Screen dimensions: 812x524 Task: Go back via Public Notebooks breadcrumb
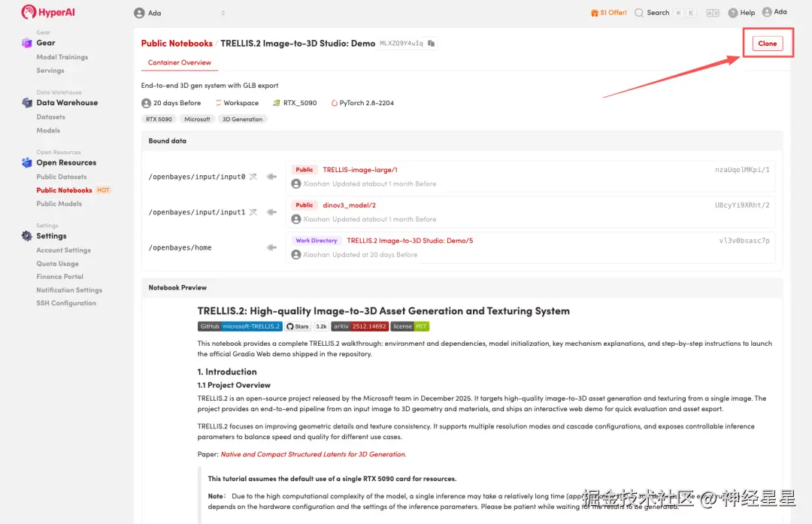177,44
